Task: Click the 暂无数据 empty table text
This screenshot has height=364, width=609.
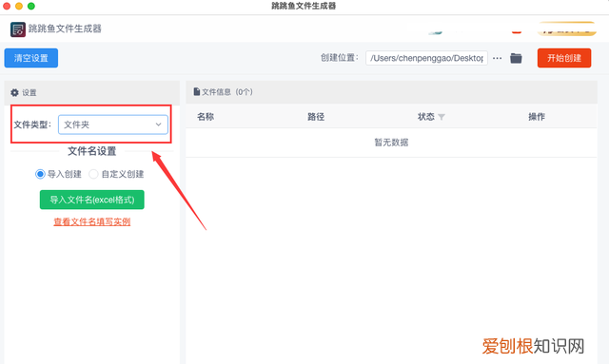Action: [x=391, y=143]
